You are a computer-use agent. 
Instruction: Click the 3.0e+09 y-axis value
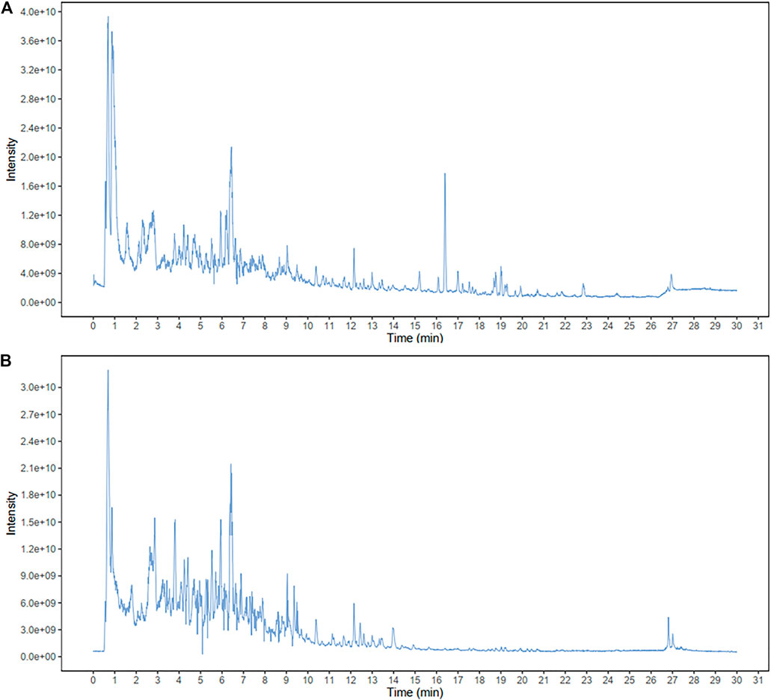(x=39, y=630)
